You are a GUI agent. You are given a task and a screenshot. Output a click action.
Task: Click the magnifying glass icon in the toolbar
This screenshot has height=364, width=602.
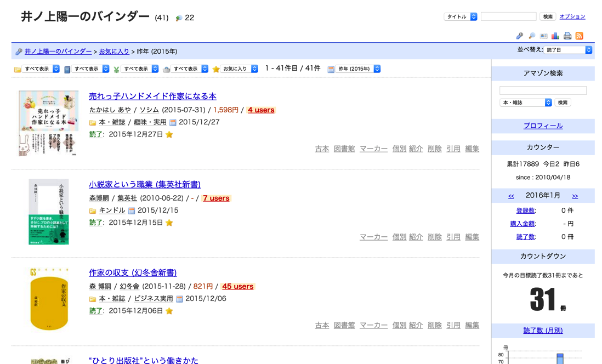532,36
